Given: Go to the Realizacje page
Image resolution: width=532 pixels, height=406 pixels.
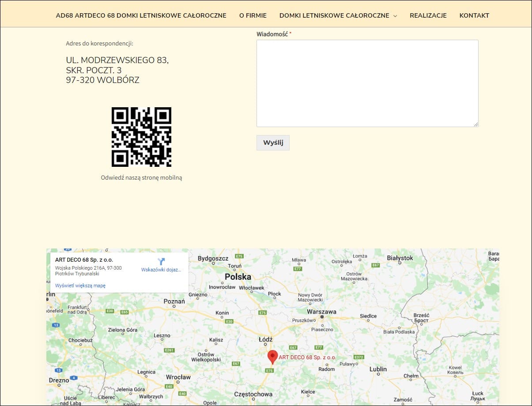Looking at the screenshot, I should pyautogui.click(x=428, y=15).
